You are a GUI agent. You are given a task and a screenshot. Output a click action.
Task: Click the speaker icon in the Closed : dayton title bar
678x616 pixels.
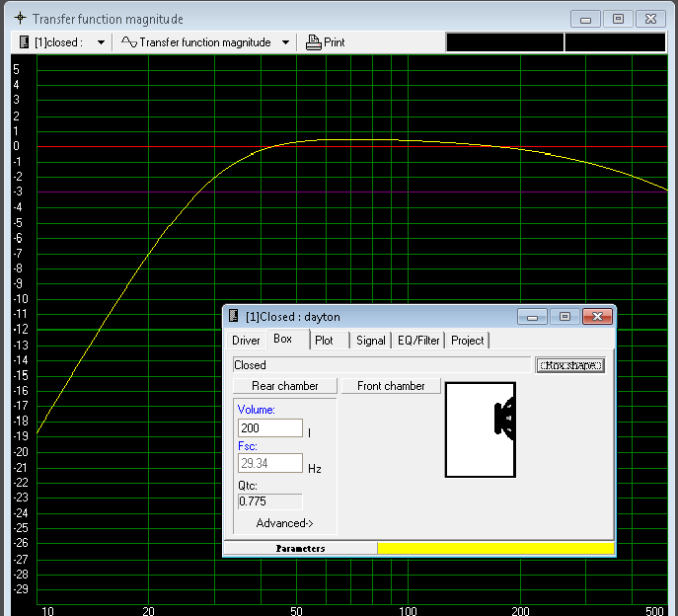[234, 317]
